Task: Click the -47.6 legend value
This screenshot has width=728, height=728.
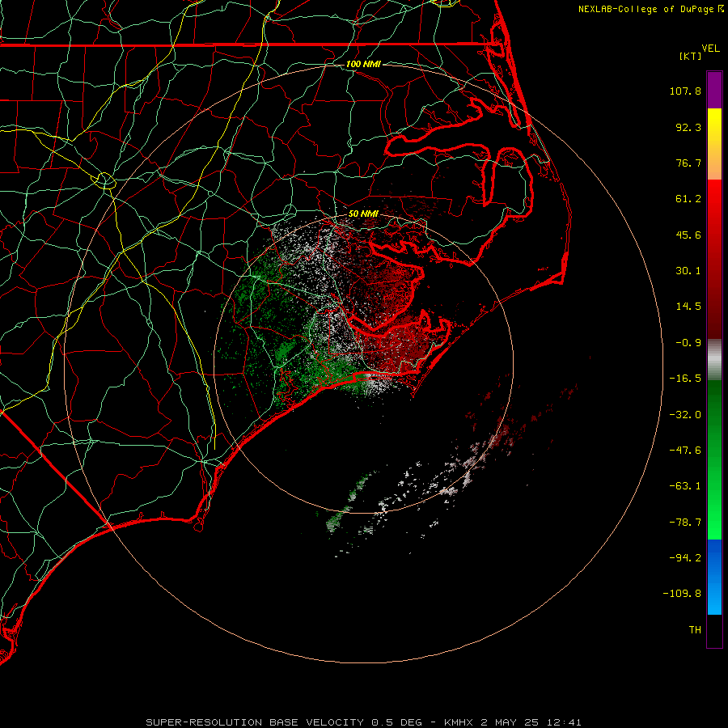Action: [685, 451]
